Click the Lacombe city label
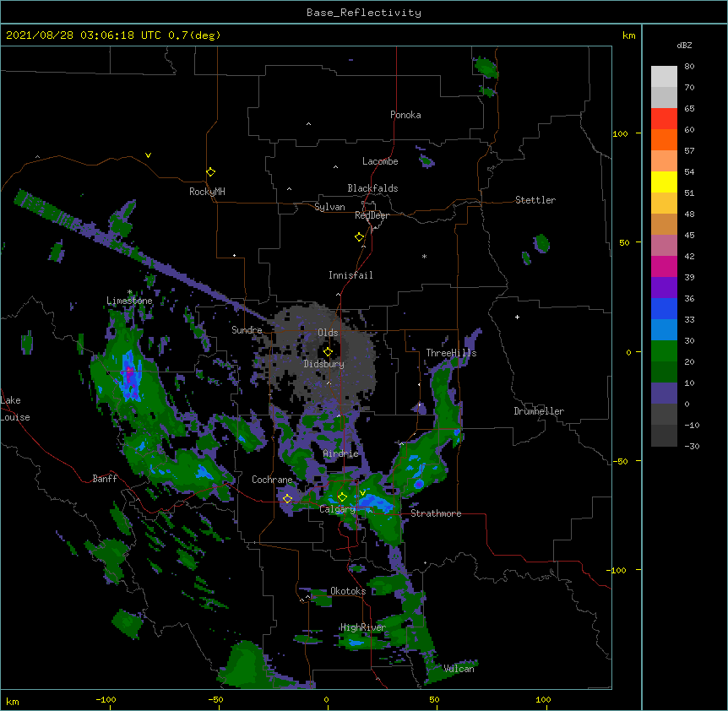 (x=380, y=161)
